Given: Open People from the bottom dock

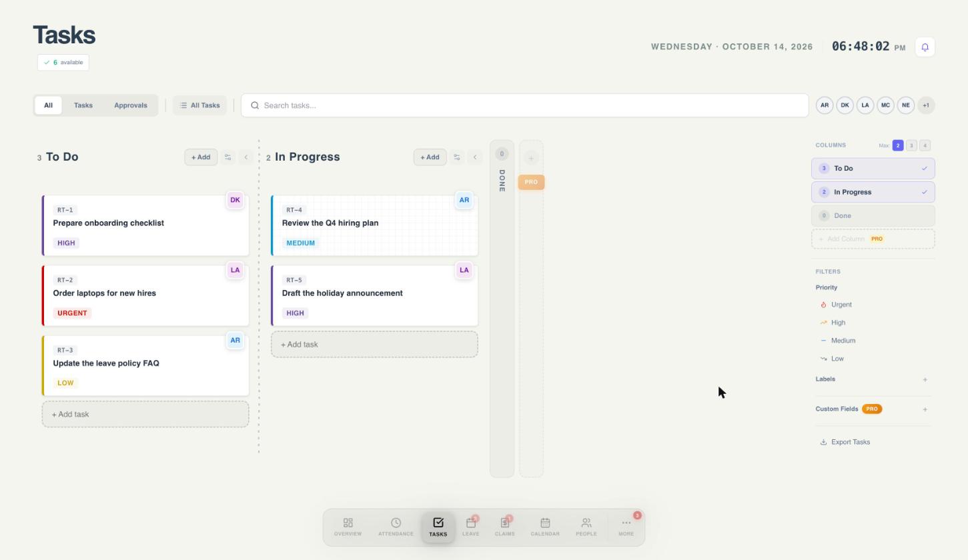Looking at the screenshot, I should [586, 527].
